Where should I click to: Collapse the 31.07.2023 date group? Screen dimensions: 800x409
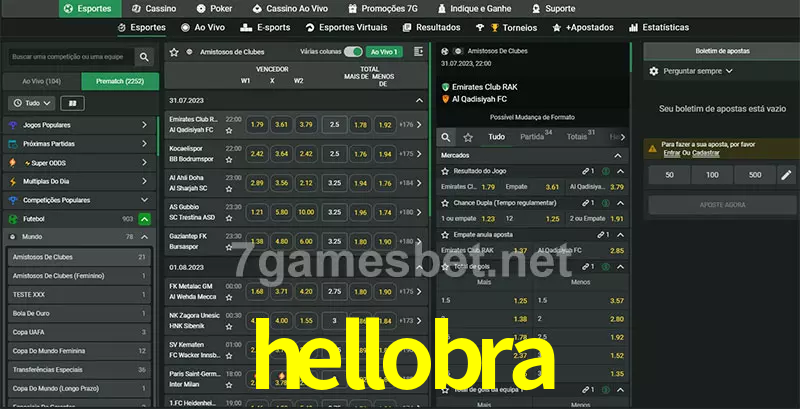[419, 100]
